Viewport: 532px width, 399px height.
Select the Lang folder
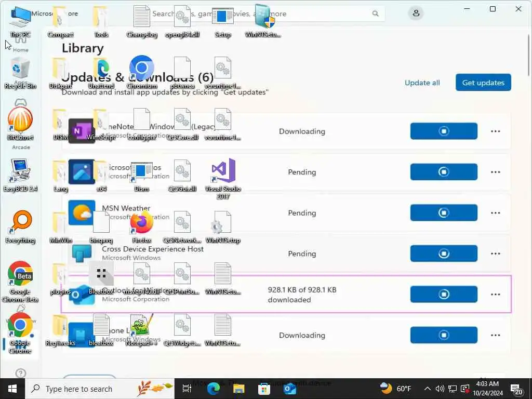coord(60,176)
